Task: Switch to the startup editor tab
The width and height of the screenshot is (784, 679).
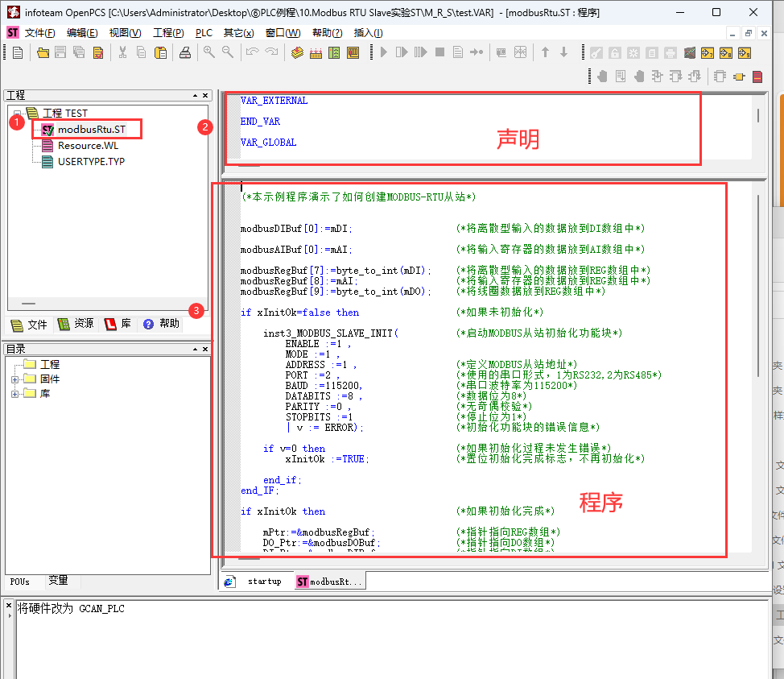Action: [x=256, y=582]
